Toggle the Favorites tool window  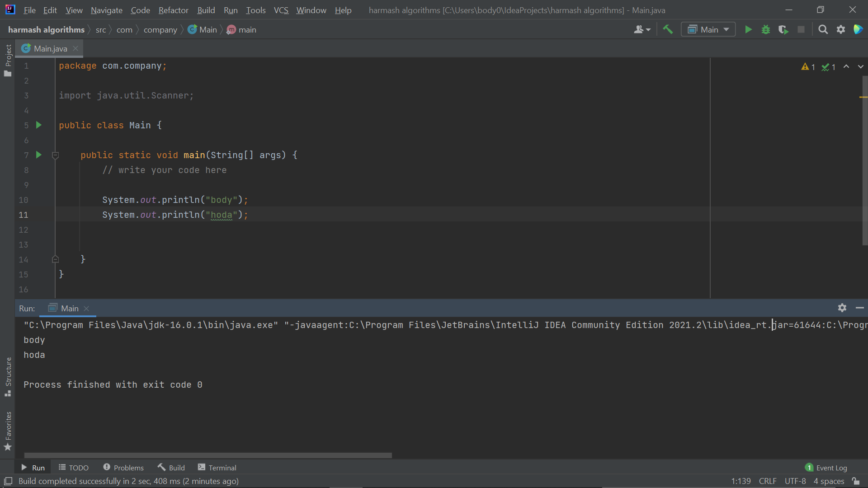coord(8,431)
